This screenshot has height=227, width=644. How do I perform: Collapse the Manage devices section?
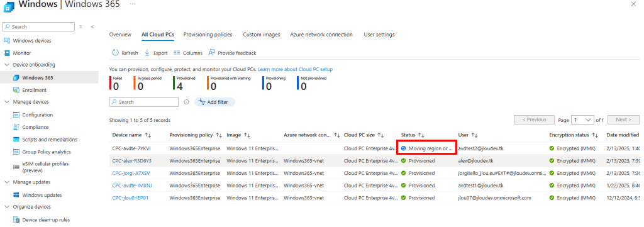pyautogui.click(x=6, y=102)
